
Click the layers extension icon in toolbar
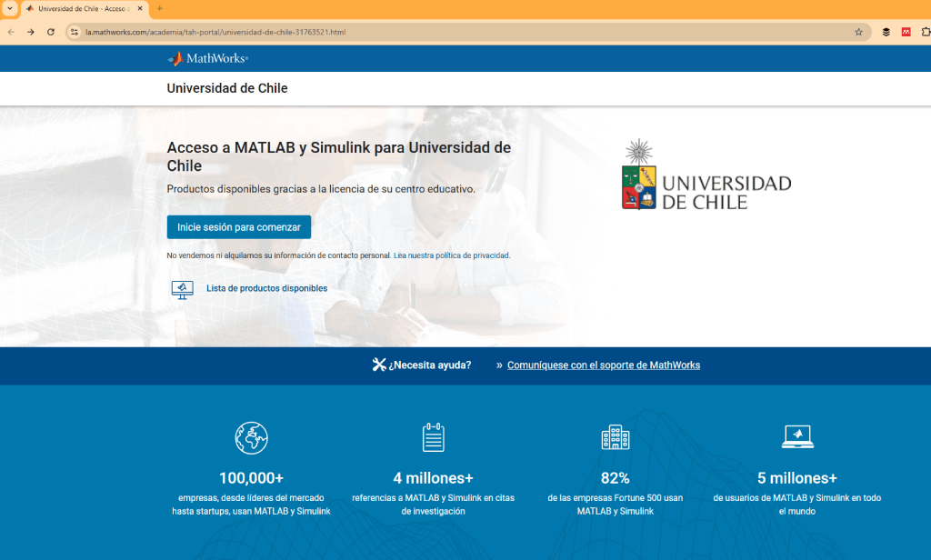tap(886, 32)
